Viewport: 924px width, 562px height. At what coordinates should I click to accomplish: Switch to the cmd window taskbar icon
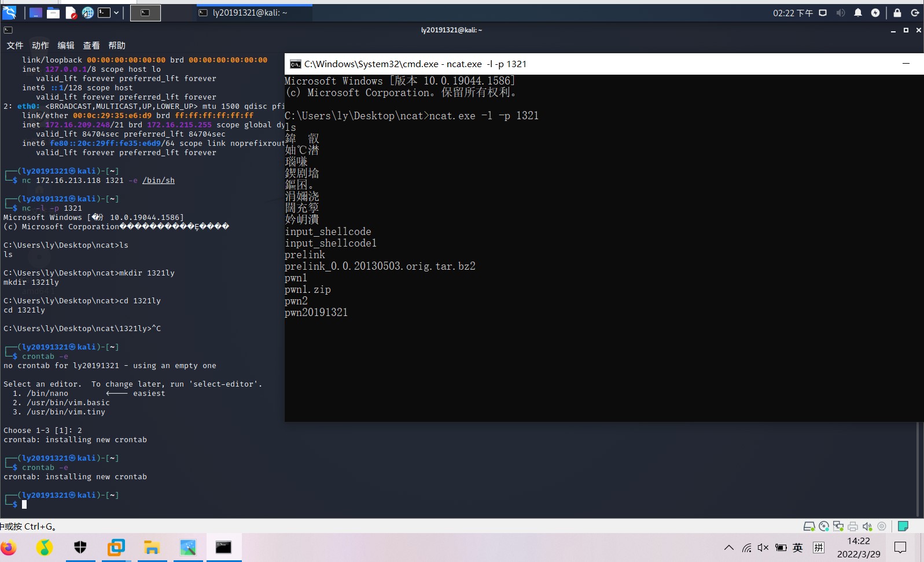(224, 548)
